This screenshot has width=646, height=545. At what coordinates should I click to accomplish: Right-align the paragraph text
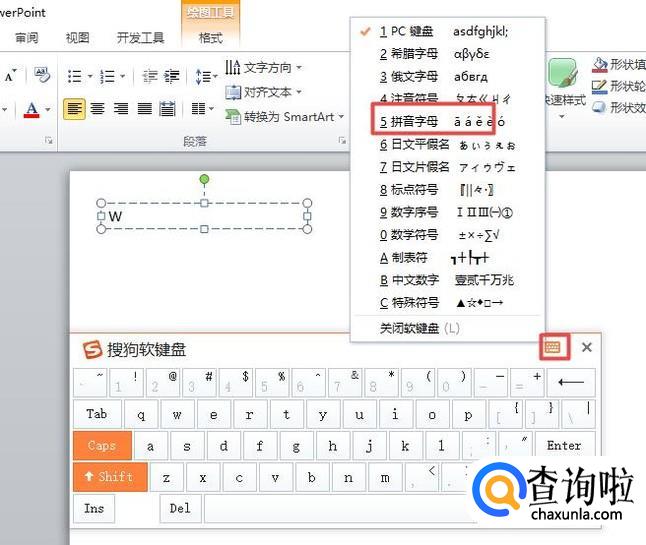click(x=121, y=109)
